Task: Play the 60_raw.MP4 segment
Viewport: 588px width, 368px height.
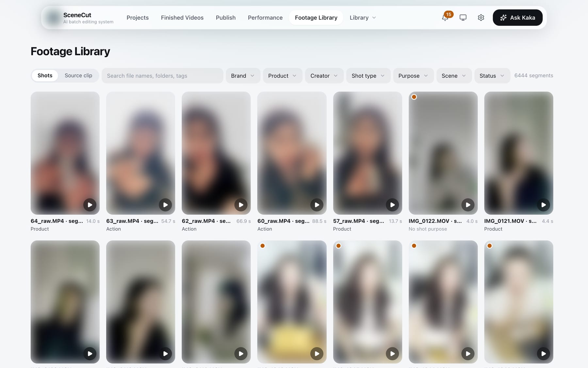Action: (317, 205)
